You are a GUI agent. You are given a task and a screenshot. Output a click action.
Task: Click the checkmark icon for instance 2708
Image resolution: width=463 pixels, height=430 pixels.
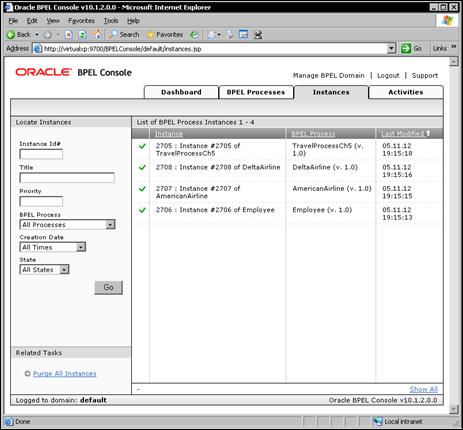(x=142, y=168)
